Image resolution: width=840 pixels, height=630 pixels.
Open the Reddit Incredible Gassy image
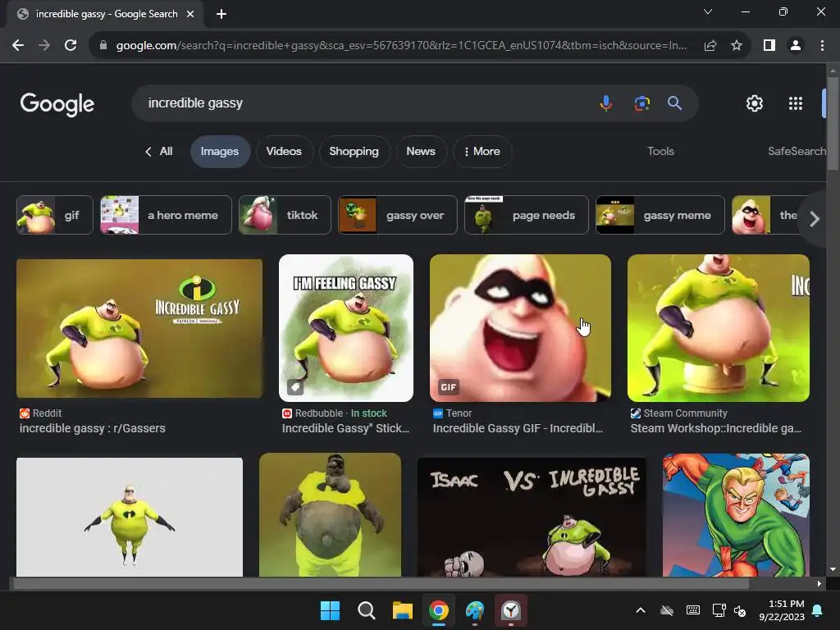coord(139,328)
